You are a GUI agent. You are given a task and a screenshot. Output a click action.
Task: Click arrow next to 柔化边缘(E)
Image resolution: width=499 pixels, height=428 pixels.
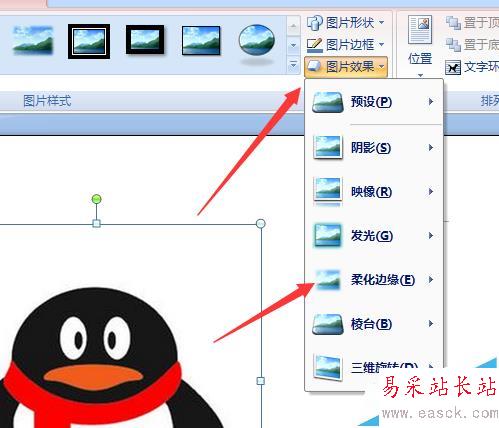431,279
